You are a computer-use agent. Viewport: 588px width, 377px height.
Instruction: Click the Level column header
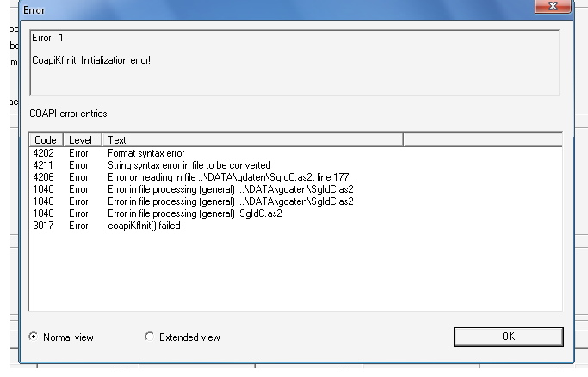(x=83, y=139)
